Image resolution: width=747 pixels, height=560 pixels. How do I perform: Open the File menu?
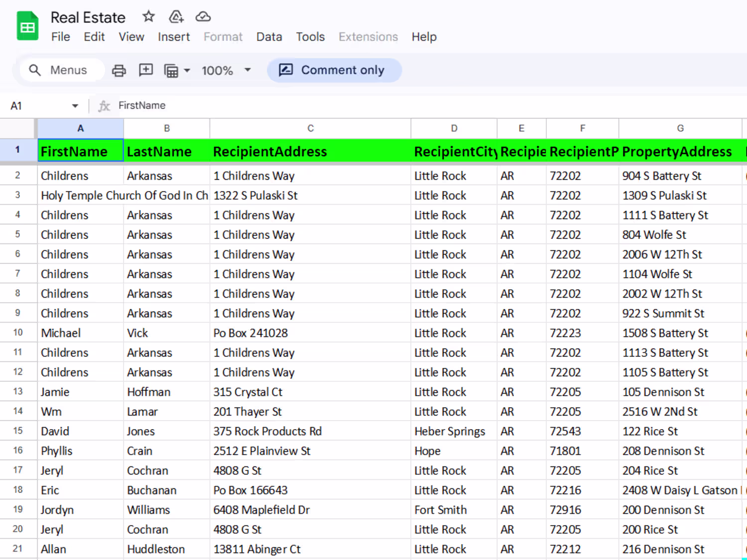pos(60,37)
